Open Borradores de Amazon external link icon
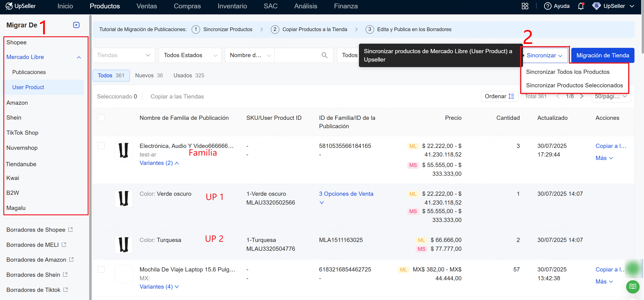This screenshot has height=300, width=644. (72, 260)
